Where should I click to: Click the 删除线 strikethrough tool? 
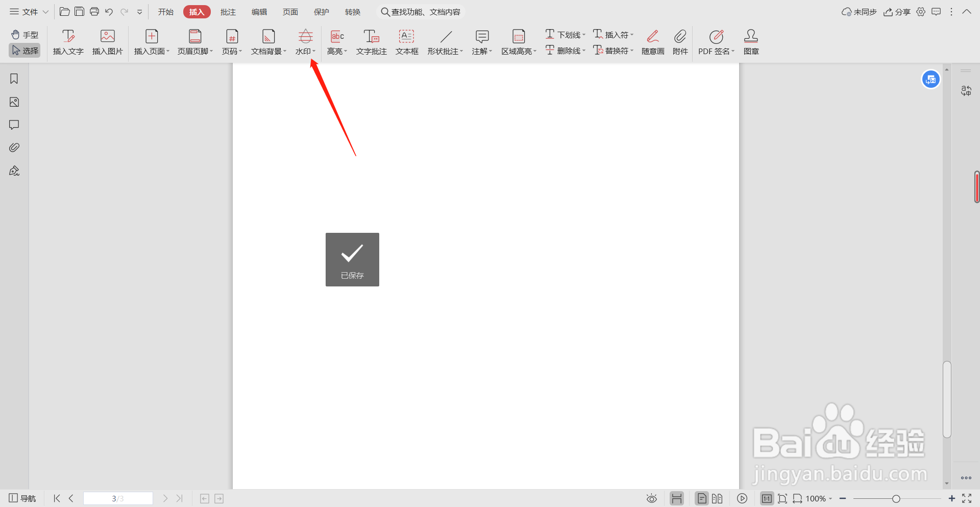tap(565, 51)
